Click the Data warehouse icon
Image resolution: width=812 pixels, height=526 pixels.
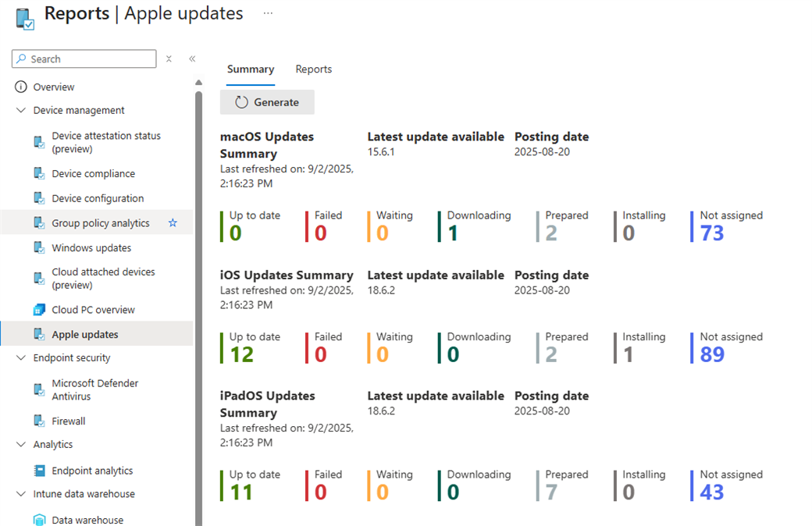[x=39, y=520]
